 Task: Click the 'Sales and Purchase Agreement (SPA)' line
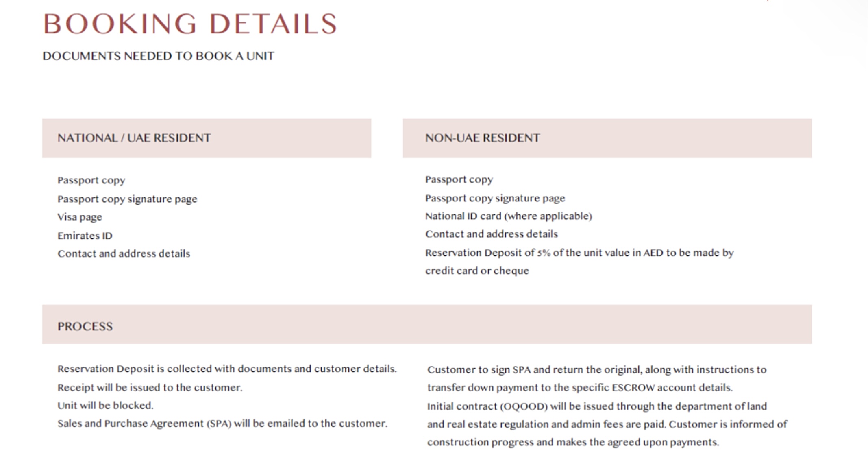pos(222,424)
